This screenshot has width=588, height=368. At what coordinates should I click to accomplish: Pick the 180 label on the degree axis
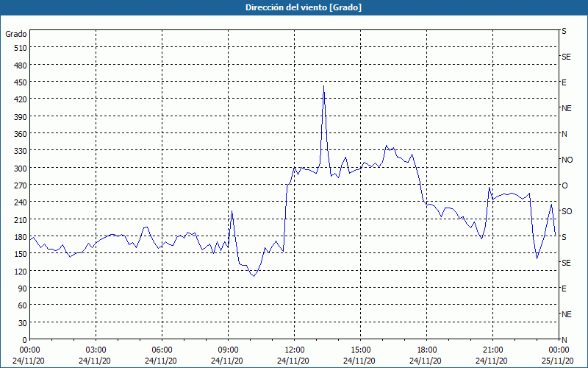click(x=21, y=237)
